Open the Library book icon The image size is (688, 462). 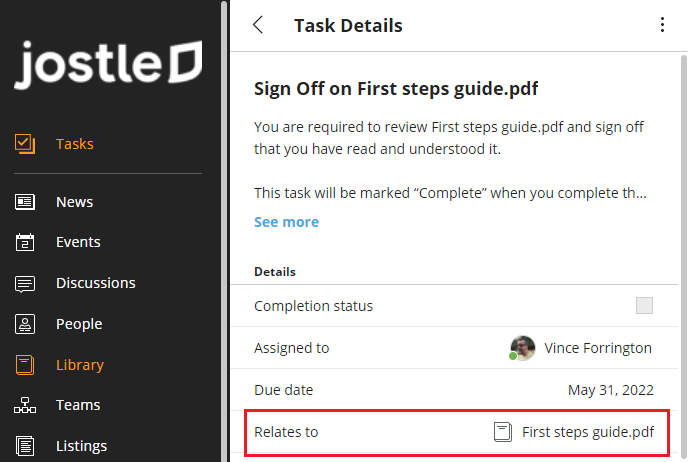(x=25, y=365)
